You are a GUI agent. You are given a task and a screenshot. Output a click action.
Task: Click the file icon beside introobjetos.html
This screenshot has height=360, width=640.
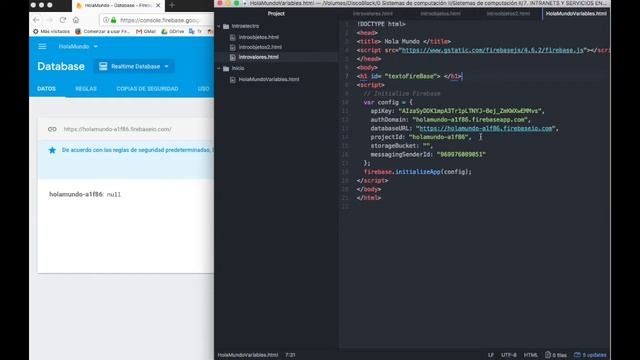(x=233, y=37)
